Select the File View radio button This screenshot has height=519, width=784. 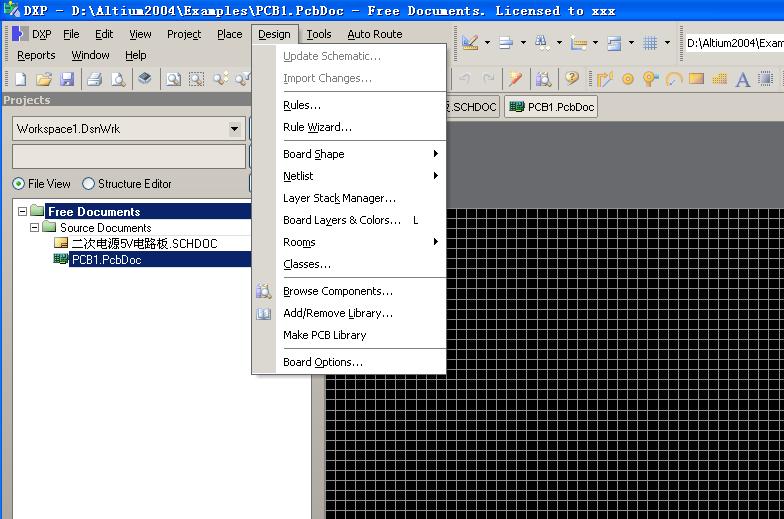click(x=18, y=184)
